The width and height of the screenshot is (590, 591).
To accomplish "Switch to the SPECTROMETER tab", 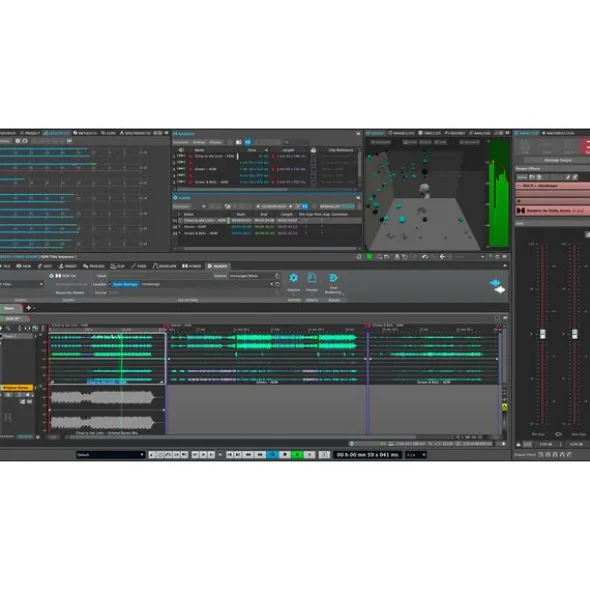I will [x=135, y=133].
